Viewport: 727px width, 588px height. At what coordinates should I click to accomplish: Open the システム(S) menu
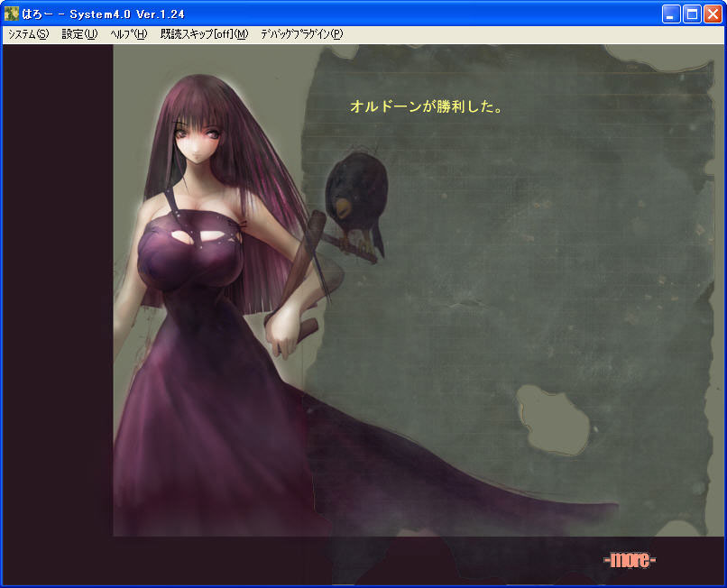tap(28, 34)
